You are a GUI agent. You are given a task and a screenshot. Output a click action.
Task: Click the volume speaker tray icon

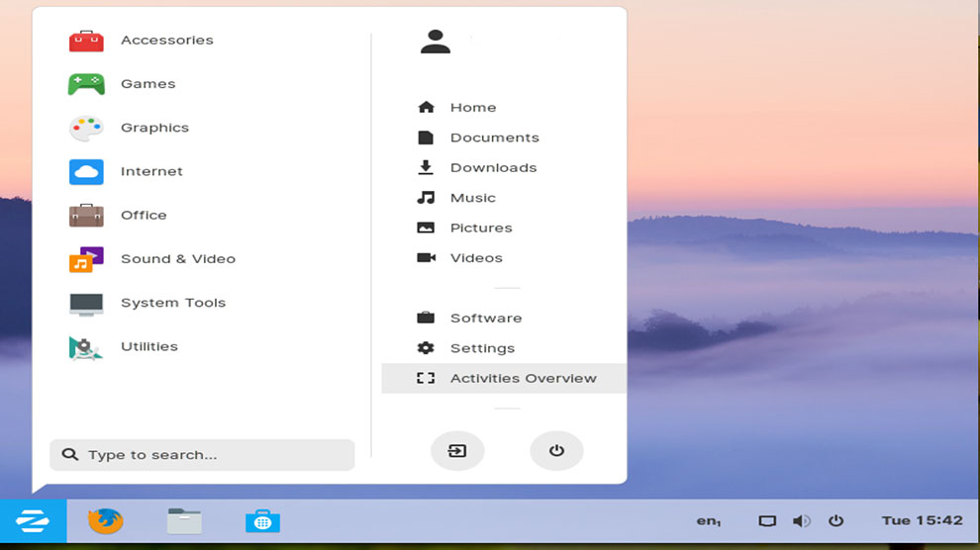[801, 521]
